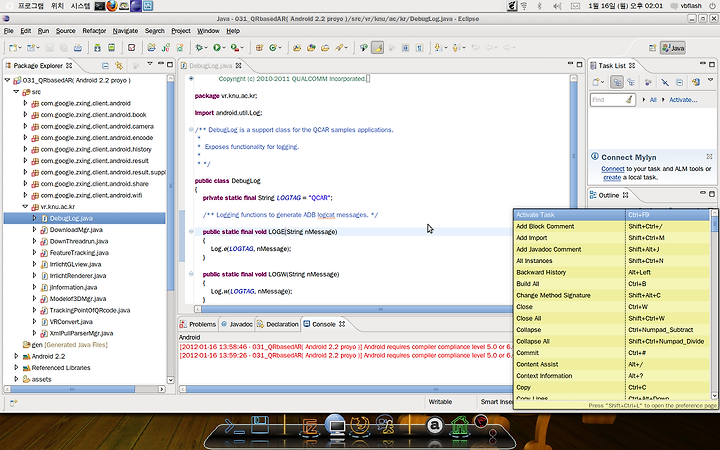Click the New Java Class icon

[273, 47]
